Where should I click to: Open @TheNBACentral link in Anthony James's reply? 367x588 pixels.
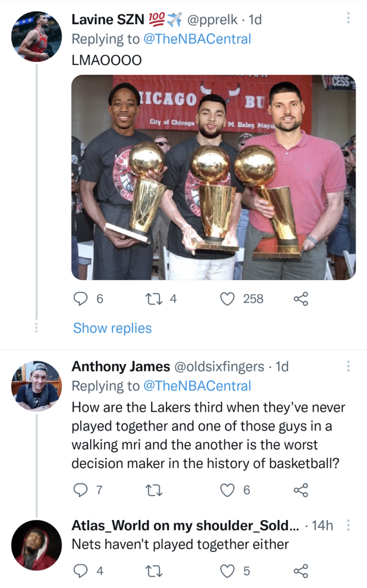click(197, 386)
